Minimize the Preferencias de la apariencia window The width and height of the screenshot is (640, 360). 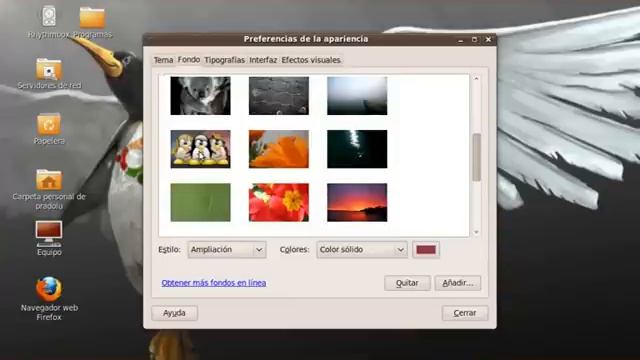(461, 40)
